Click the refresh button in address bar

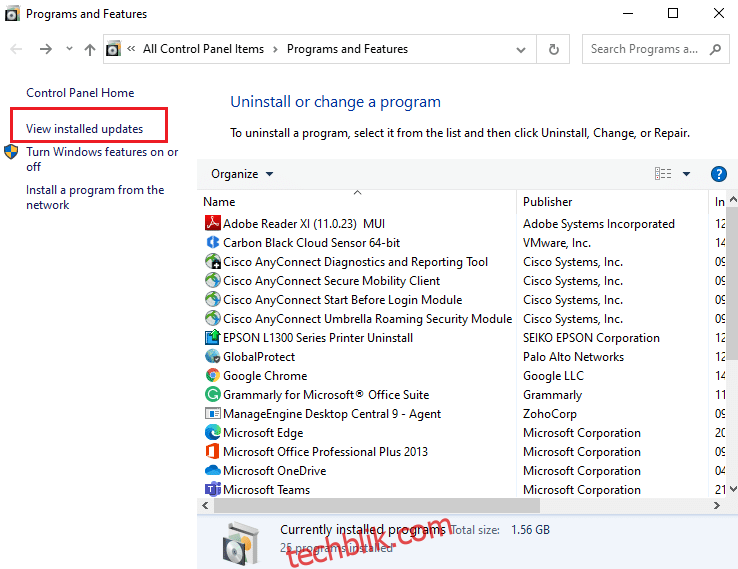554,49
